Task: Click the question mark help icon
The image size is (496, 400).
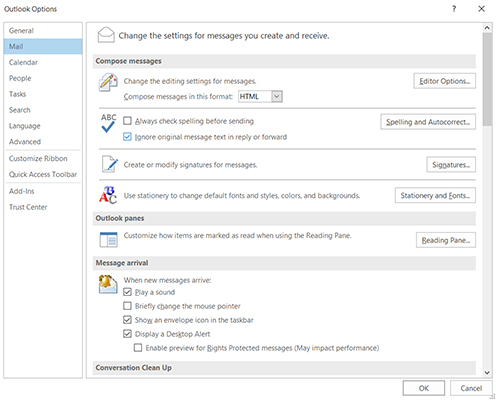Action: (454, 9)
